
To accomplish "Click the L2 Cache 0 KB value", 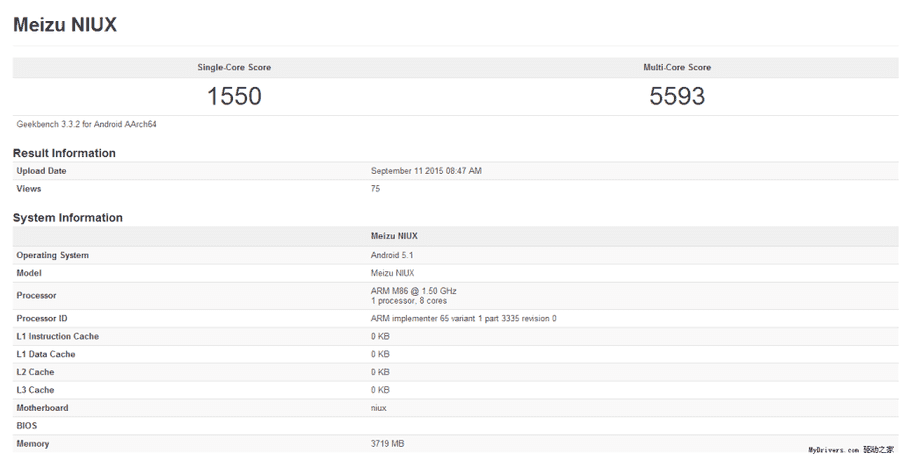I will (x=380, y=372).
